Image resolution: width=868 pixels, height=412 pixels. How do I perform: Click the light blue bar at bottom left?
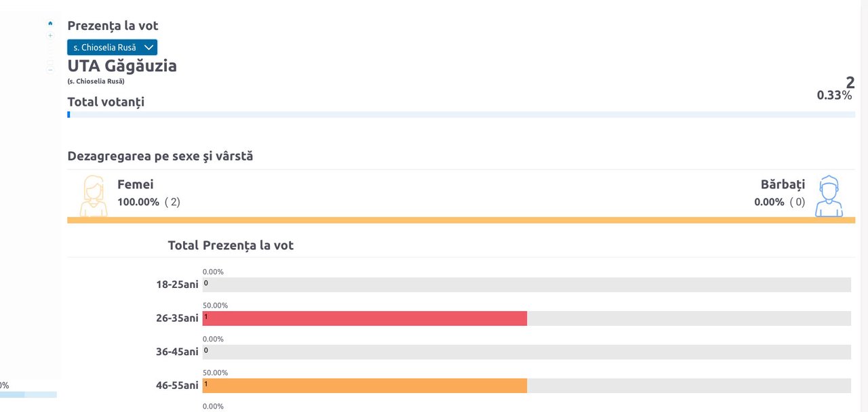click(x=28, y=394)
